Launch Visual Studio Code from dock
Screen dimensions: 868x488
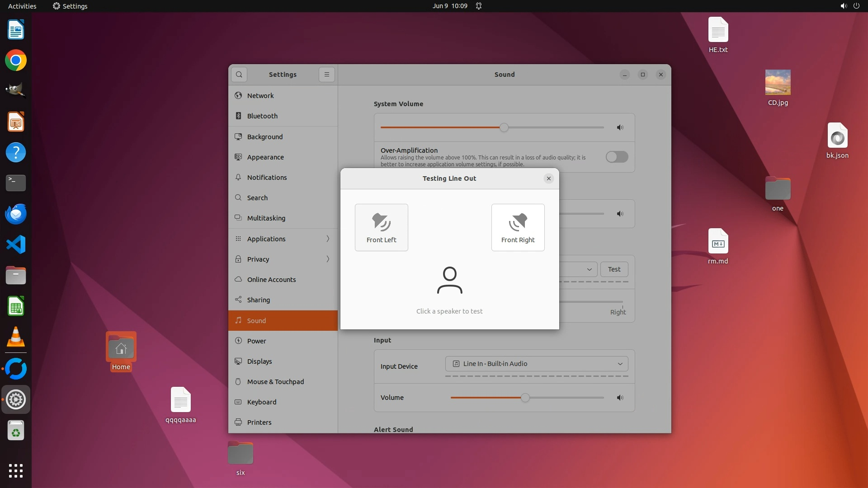pos(16,245)
